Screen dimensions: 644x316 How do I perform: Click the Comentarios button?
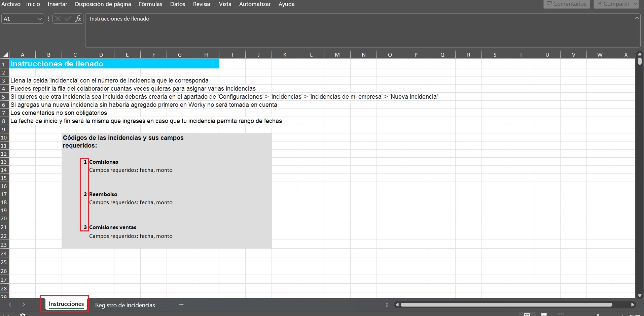pos(567,4)
